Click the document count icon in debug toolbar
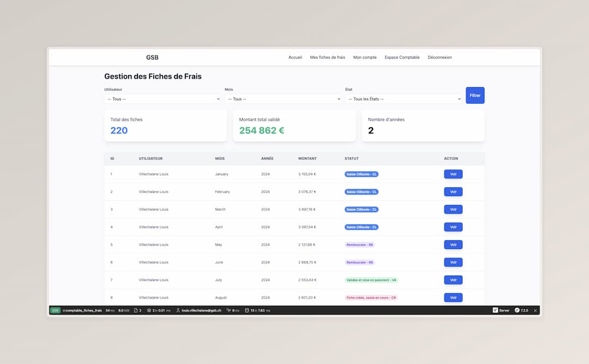This screenshot has width=589, height=364. click(137, 310)
